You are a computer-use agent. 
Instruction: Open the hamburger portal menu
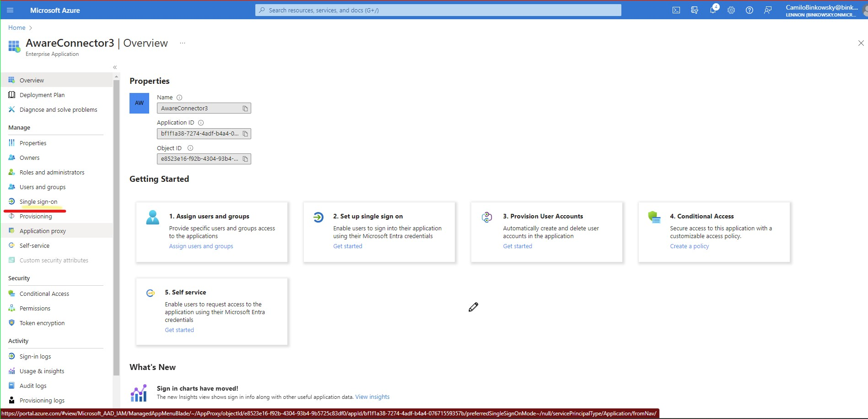[10, 10]
